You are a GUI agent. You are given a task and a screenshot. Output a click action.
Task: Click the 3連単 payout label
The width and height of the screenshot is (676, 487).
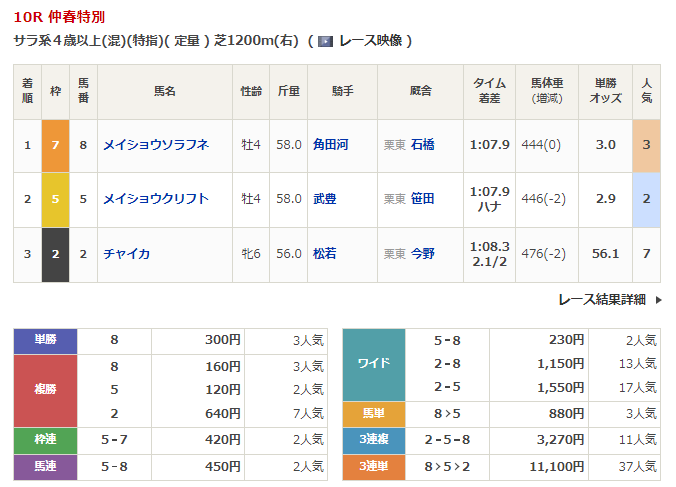pyautogui.click(x=373, y=466)
